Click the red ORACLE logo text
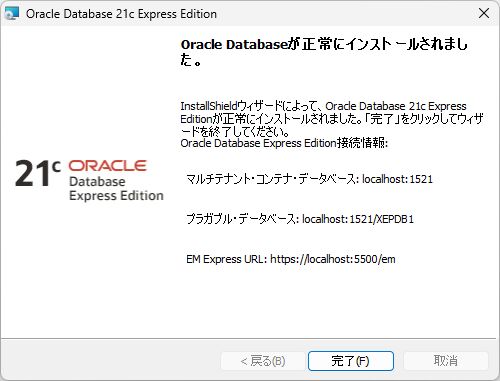500x381 pixels. (107, 166)
